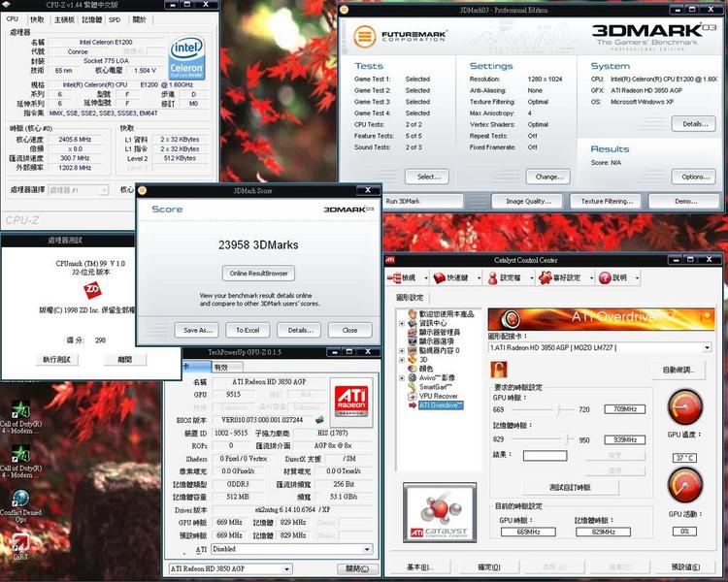
Task: Switch to the 主機板 mainboard tab in CPU-Z
Action: coord(64,19)
